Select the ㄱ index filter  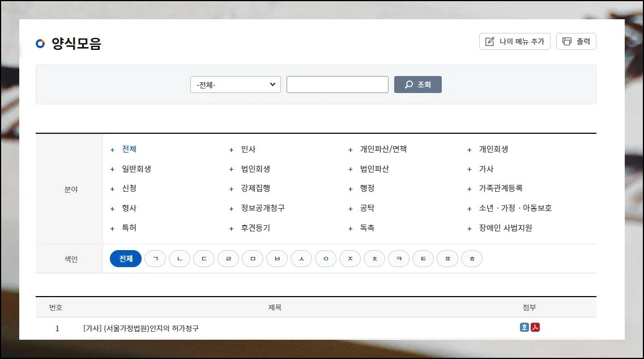155,259
